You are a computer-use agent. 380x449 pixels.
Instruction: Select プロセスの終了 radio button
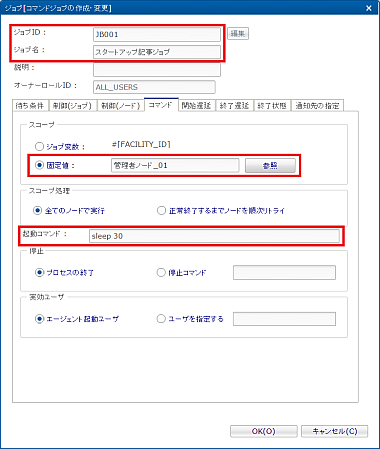coord(39,273)
